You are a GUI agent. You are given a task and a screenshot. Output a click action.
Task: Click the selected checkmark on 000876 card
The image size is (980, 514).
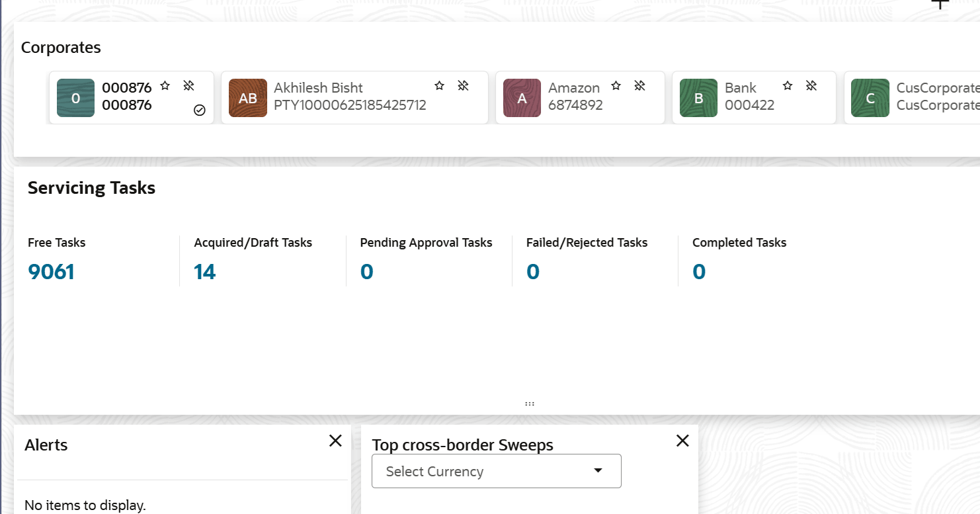click(x=200, y=110)
